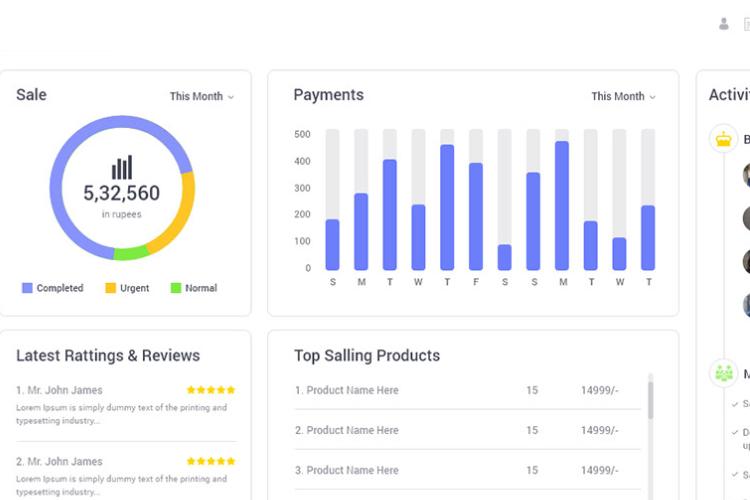Image resolution: width=750 pixels, height=500 pixels.
Task: Click the green Normal segment of donut chart
Action: pyautogui.click(x=131, y=253)
